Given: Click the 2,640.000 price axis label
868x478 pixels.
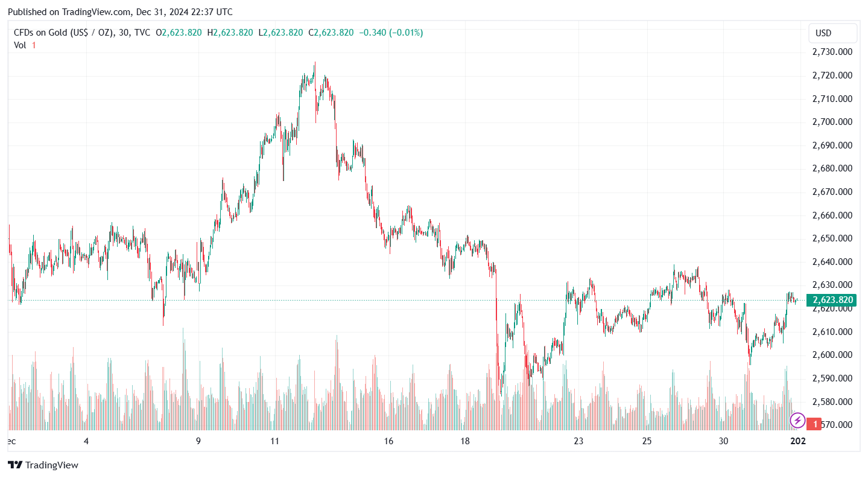Looking at the screenshot, I should tap(832, 262).
